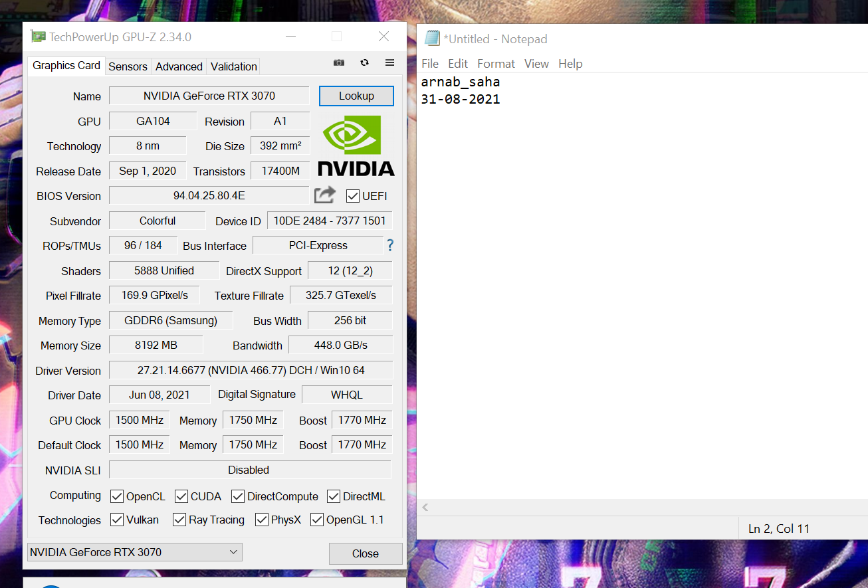Click the BIOS export share icon
Screen dimensions: 868x588
coord(325,195)
